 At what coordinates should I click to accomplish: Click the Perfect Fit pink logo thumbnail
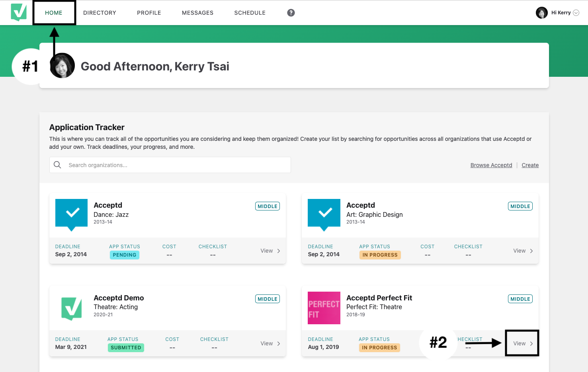click(x=324, y=308)
